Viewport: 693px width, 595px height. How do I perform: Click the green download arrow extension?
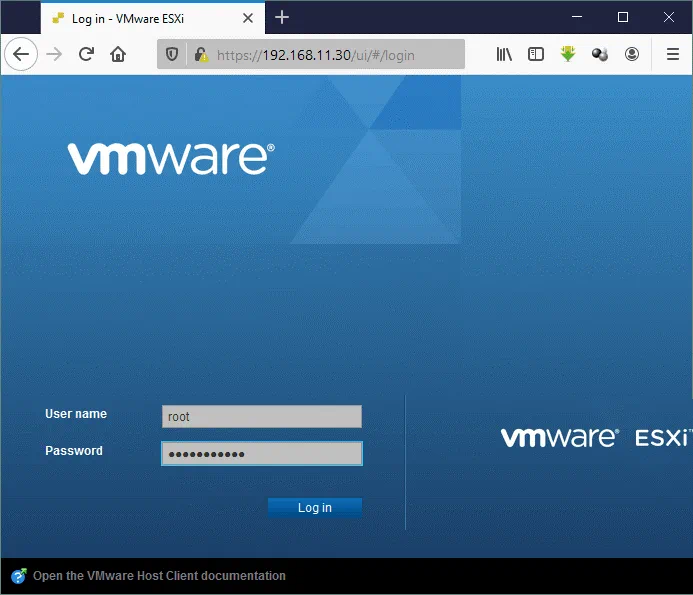(x=568, y=55)
